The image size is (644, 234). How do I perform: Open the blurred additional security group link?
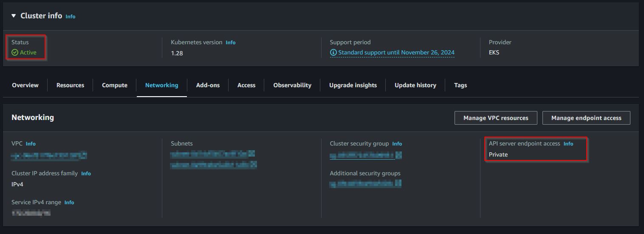point(366,183)
